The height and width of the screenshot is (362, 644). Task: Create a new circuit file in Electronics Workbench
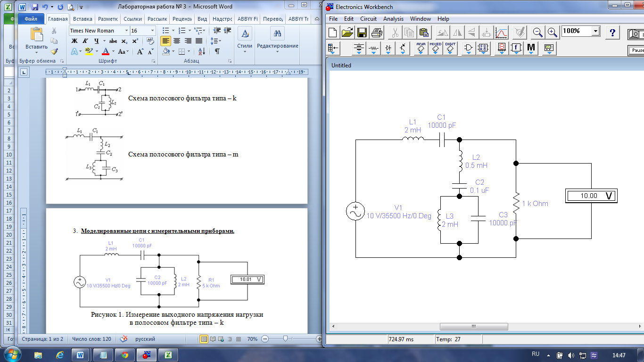[x=333, y=32]
